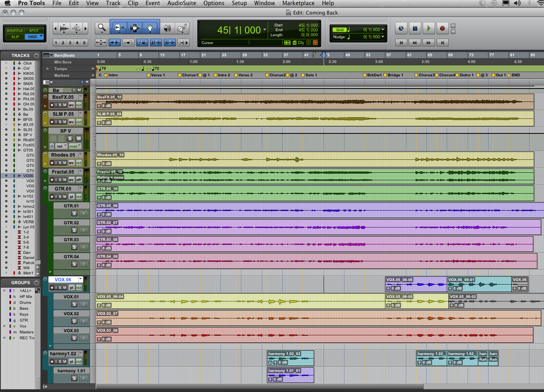Image resolution: width=544 pixels, height=392 pixels.
Task: Click the Online sync clock button
Action: pyautogui.click(x=401, y=28)
